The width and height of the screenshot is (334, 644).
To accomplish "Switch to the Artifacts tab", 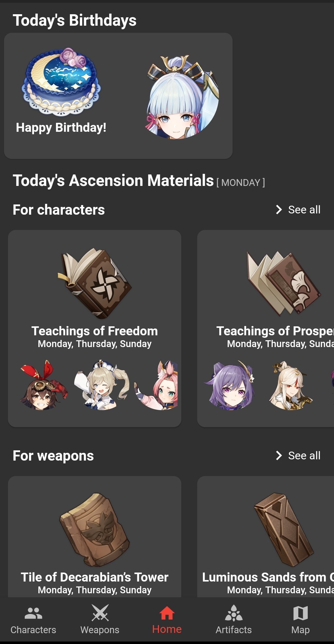I will (234, 620).
